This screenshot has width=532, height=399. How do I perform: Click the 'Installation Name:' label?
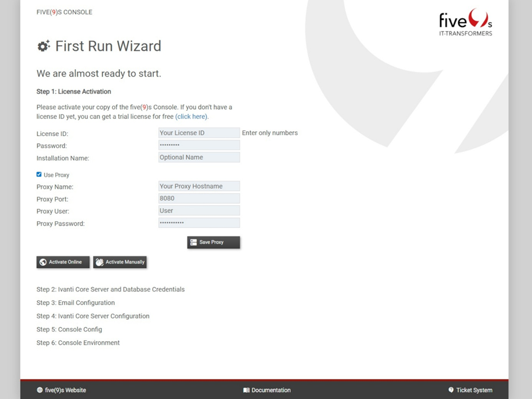pyautogui.click(x=62, y=158)
